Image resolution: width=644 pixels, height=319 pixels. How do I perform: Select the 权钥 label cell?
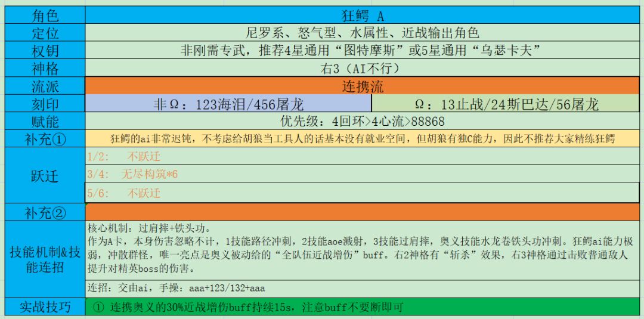[45, 50]
